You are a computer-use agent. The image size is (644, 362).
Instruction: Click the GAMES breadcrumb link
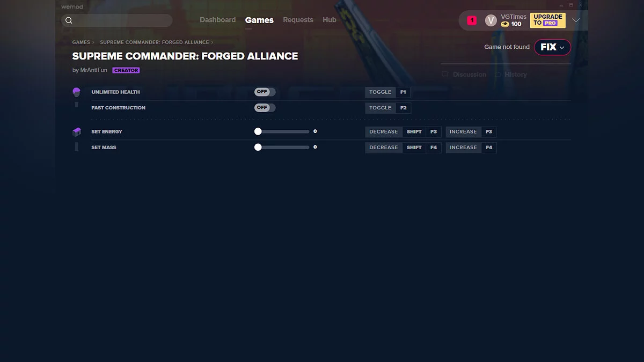click(x=81, y=42)
